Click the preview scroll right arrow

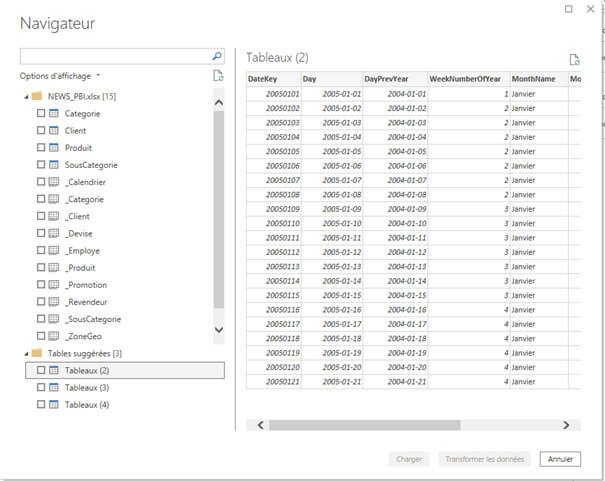pyautogui.click(x=566, y=425)
